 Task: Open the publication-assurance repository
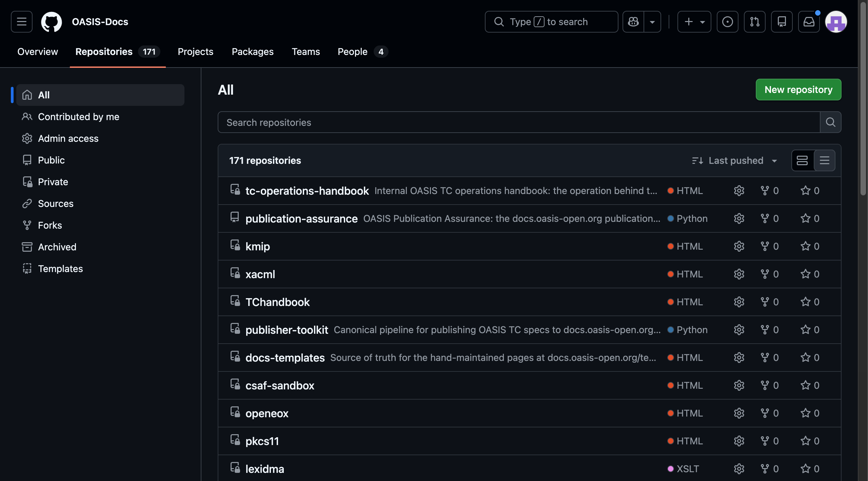point(301,218)
